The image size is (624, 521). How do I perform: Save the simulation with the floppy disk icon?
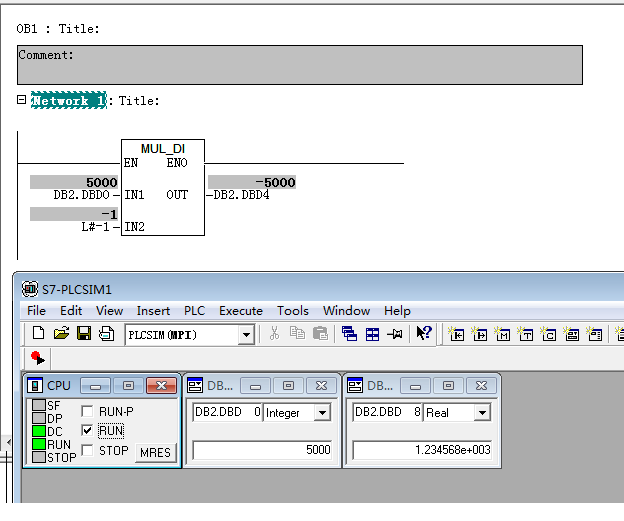tap(84, 334)
